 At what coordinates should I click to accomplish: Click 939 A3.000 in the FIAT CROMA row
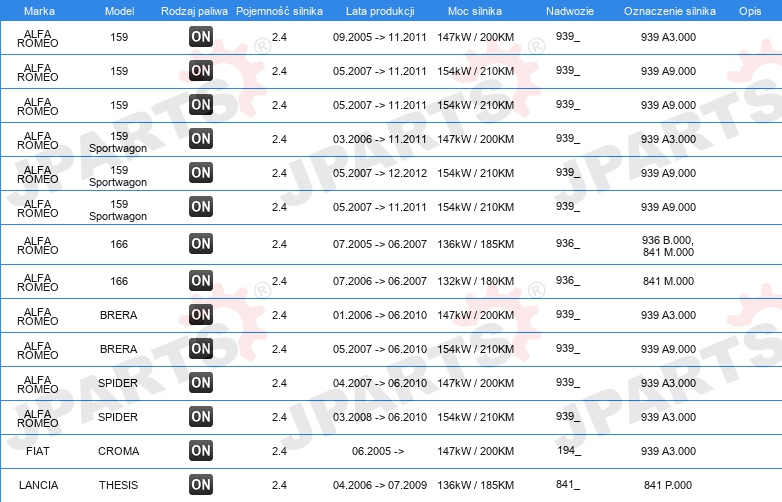668,451
